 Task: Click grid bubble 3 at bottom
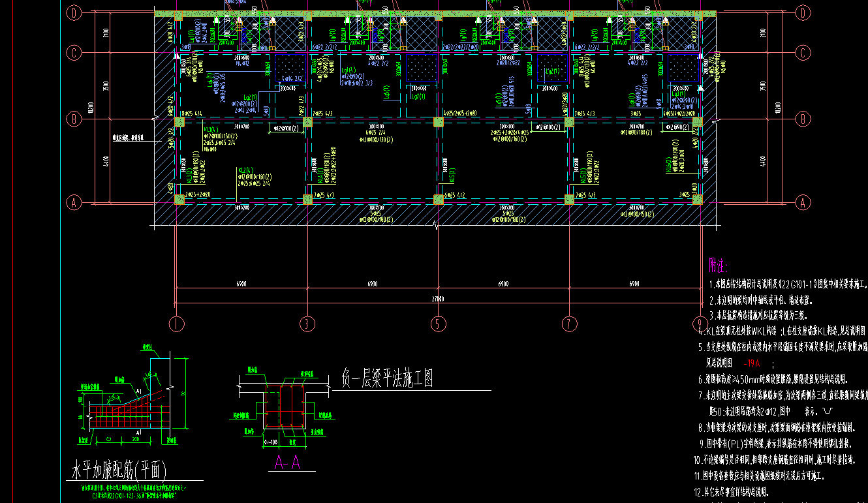(307, 324)
